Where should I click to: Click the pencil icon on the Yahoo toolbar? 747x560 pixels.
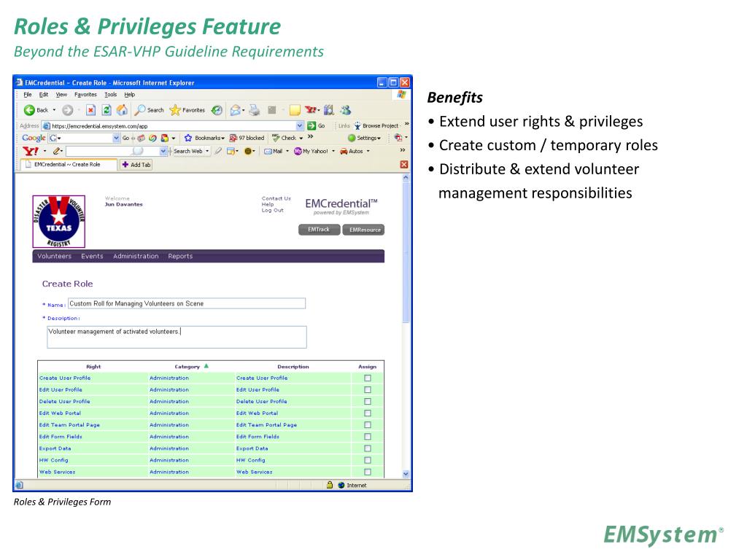[57, 151]
